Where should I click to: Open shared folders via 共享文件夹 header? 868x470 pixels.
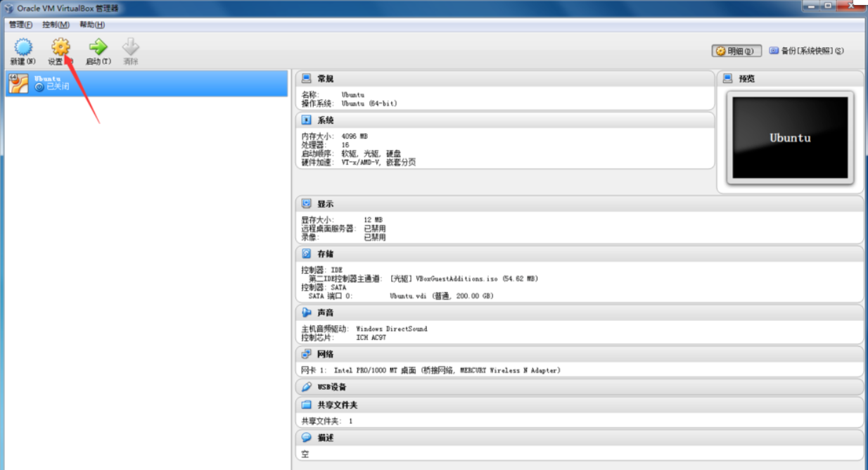coord(338,405)
